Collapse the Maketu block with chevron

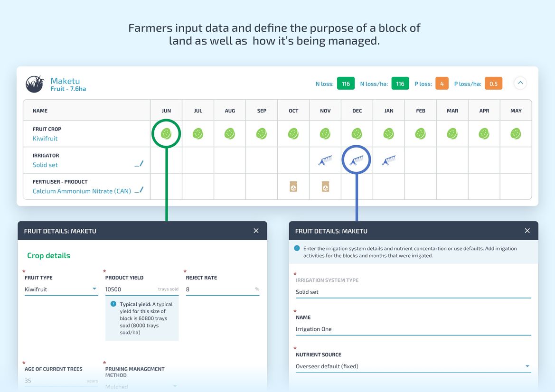[520, 83]
